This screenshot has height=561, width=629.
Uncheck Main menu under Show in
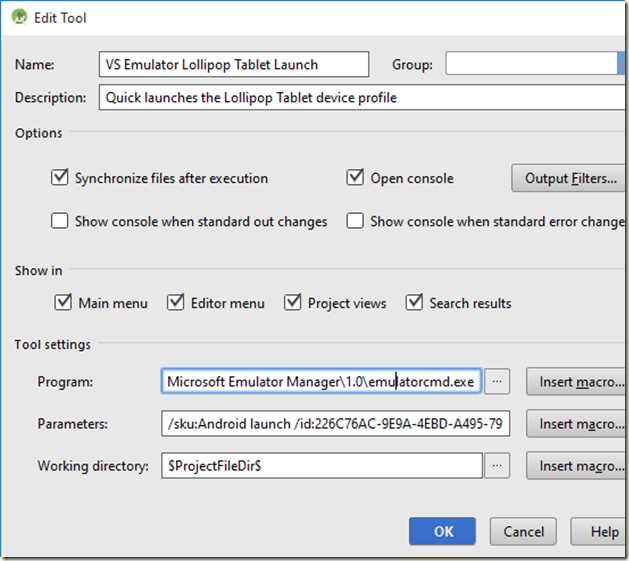tap(63, 302)
